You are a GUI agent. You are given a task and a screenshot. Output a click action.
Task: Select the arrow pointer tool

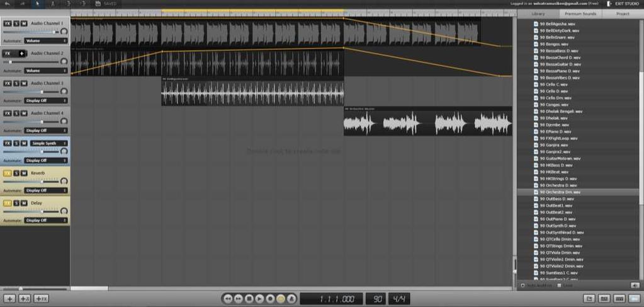pyautogui.click(x=37, y=4)
